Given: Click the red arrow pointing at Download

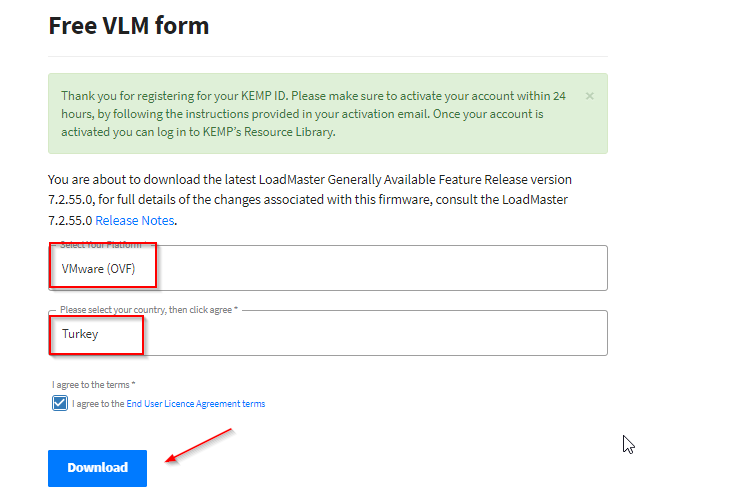Looking at the screenshot, I should coord(199,446).
